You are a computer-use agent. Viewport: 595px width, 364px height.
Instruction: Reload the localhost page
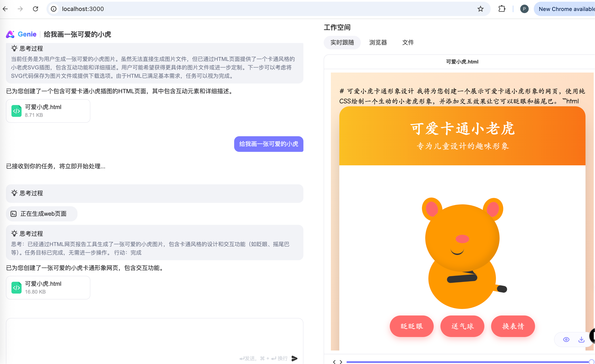(35, 9)
